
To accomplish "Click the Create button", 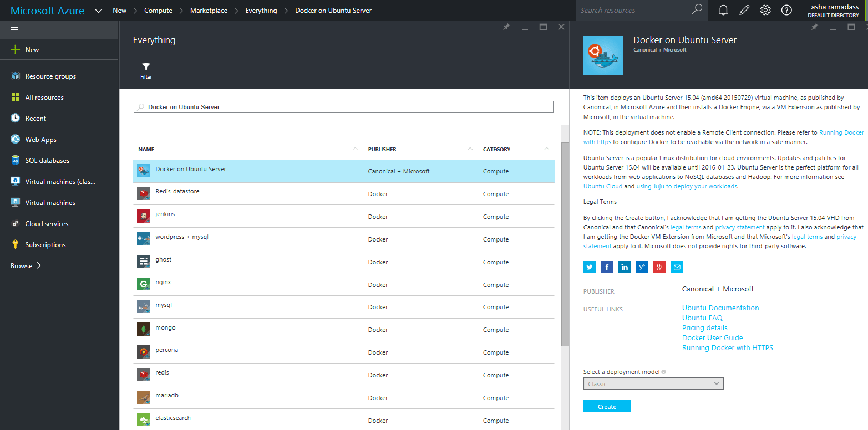I will pyautogui.click(x=607, y=407).
